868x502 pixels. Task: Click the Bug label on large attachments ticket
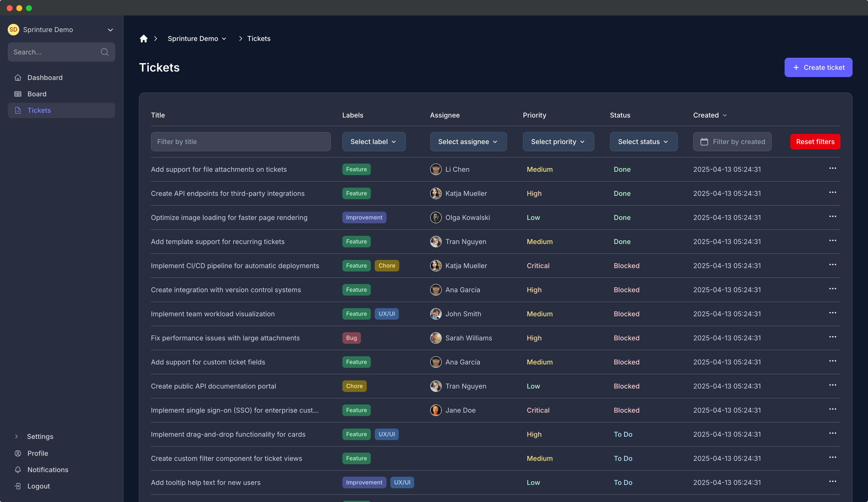pos(351,338)
